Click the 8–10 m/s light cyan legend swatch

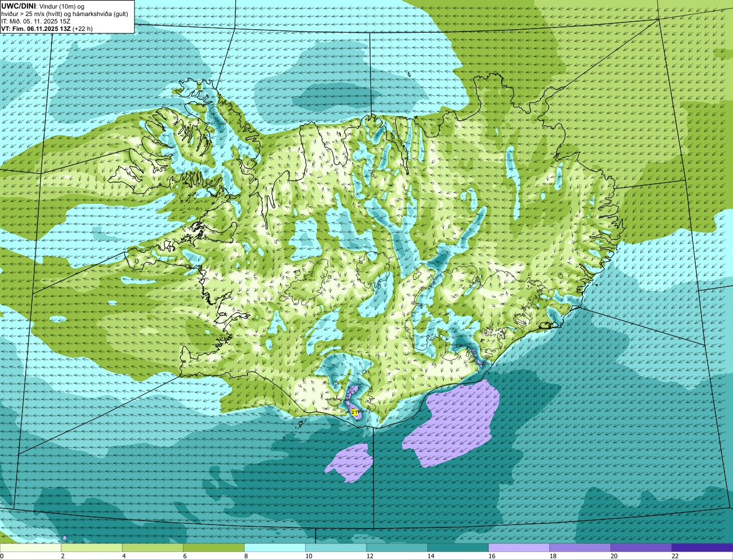coord(275,547)
